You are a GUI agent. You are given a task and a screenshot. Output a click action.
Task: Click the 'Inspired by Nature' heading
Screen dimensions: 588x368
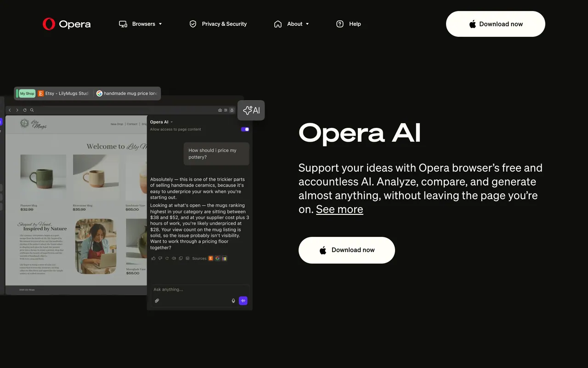45,229
